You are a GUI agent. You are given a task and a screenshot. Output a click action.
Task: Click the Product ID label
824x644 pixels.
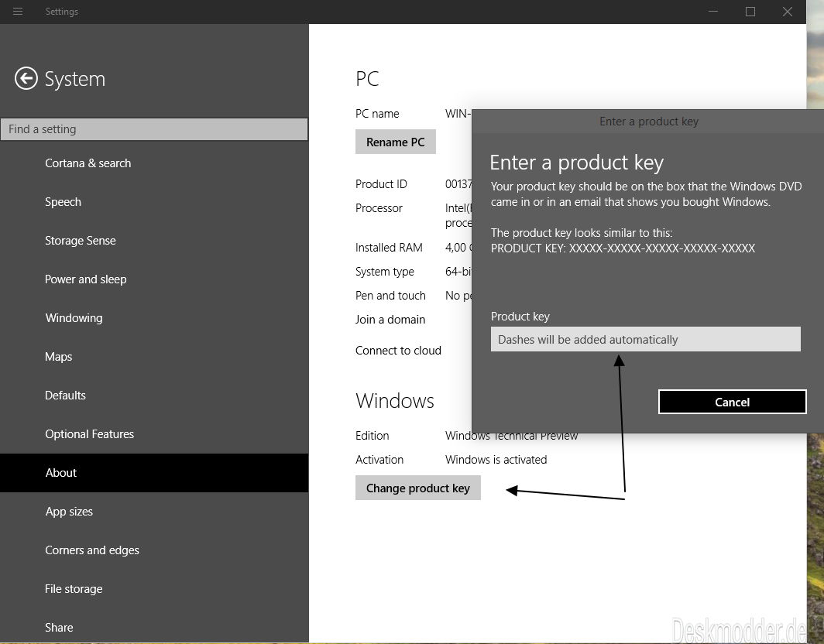tap(381, 184)
